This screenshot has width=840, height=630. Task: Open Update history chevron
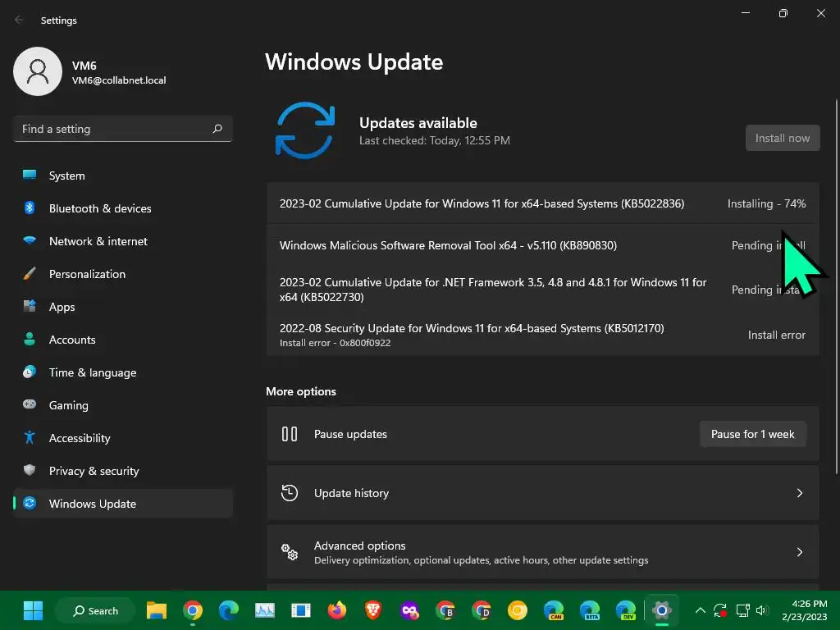click(x=799, y=493)
